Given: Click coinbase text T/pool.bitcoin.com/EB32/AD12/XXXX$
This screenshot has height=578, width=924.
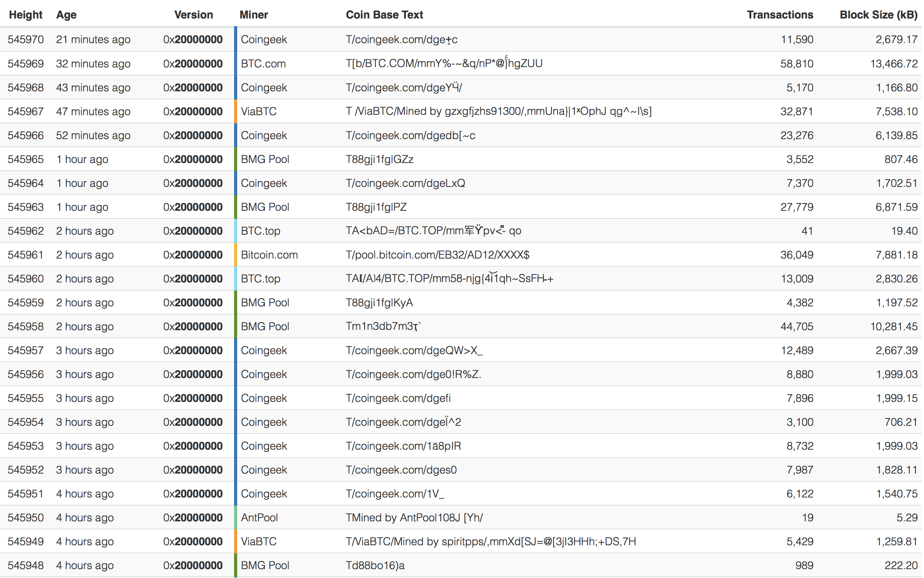Looking at the screenshot, I should tap(438, 255).
